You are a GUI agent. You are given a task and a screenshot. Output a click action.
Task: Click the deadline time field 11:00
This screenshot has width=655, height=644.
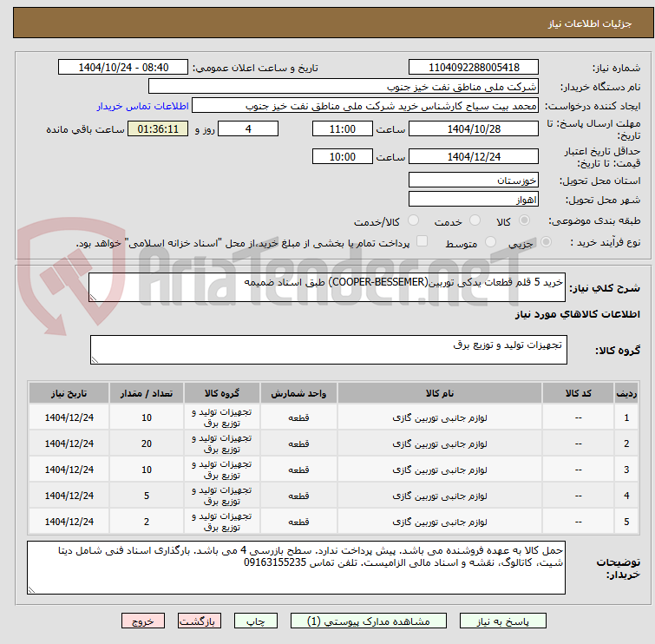[342, 128]
